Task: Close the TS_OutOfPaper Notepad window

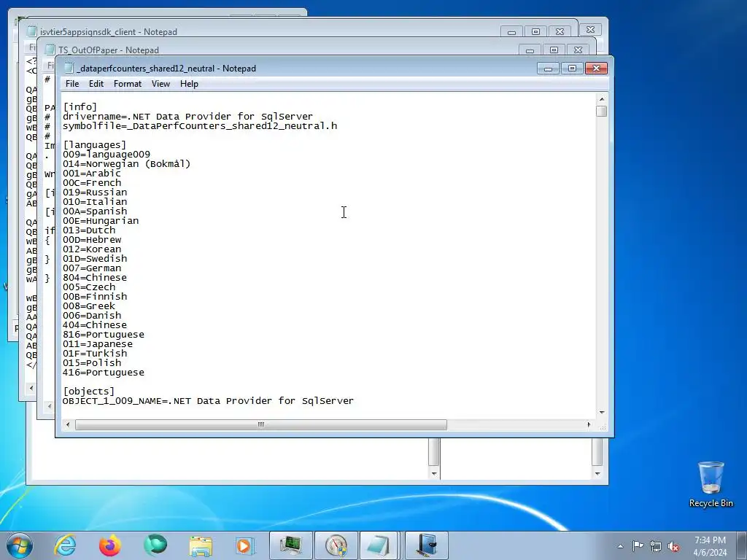Action: (x=578, y=50)
